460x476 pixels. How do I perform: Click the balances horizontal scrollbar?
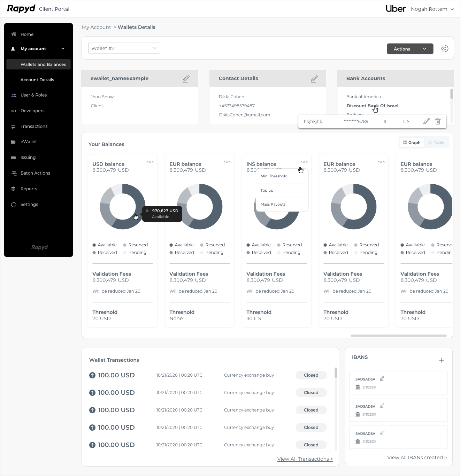[398, 336]
